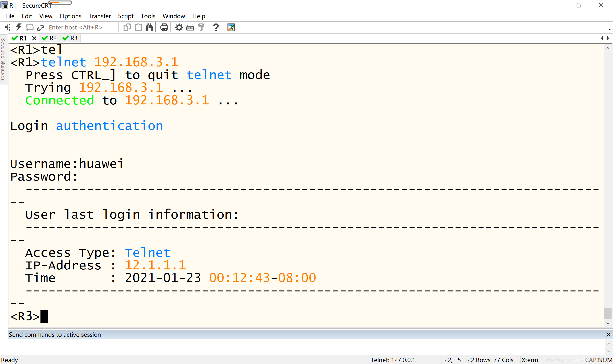Viewport: 613px width, 364px height.
Task: Click the Reconnect icon in the toolbar
Action: point(30,27)
